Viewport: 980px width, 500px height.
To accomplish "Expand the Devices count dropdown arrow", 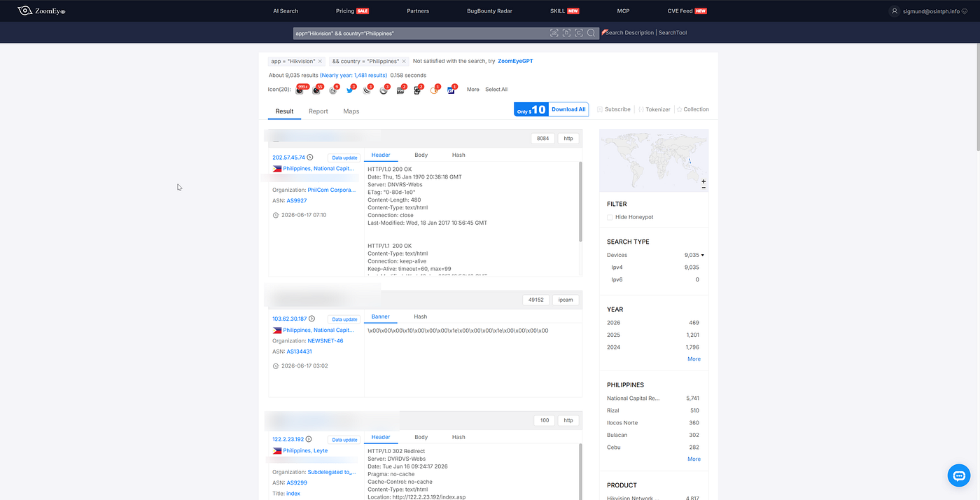I will tap(702, 255).
